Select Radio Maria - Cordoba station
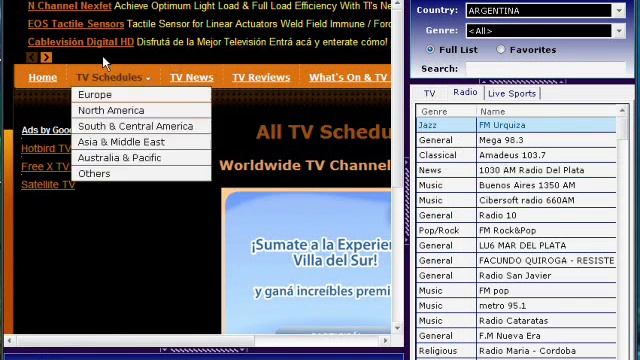This screenshot has height=360, width=640. point(516,351)
